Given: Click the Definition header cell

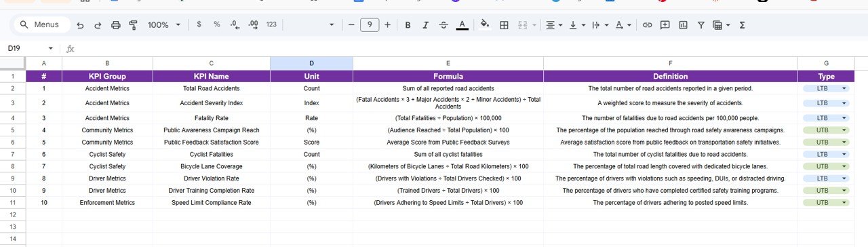Looking at the screenshot, I should (x=670, y=77).
